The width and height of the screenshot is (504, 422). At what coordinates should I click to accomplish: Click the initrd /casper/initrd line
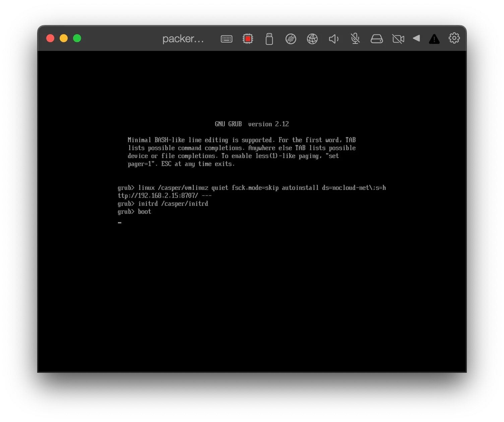pos(163,203)
